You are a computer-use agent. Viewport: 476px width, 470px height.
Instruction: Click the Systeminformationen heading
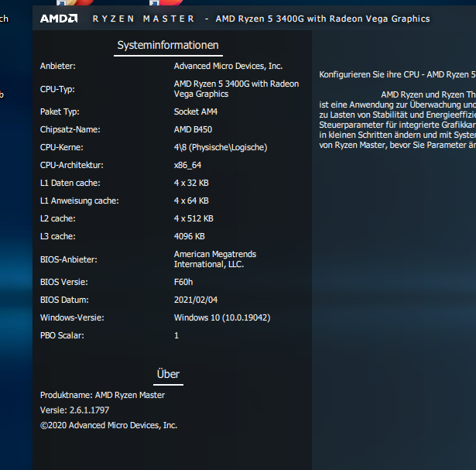pos(168,45)
